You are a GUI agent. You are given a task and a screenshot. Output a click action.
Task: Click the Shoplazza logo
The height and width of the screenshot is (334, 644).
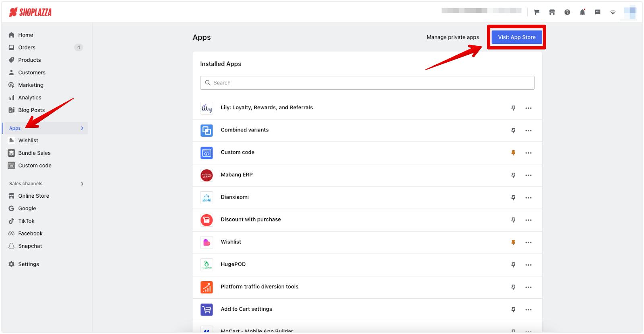coord(30,12)
